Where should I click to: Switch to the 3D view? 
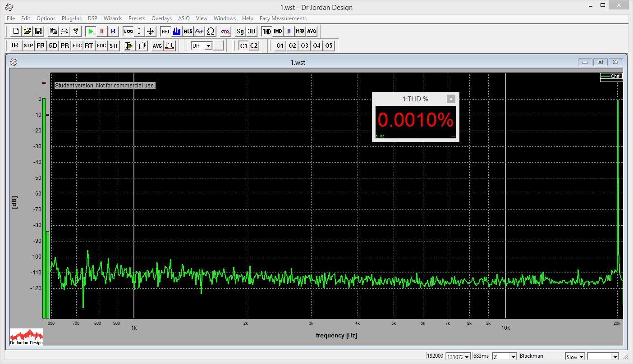(x=252, y=31)
